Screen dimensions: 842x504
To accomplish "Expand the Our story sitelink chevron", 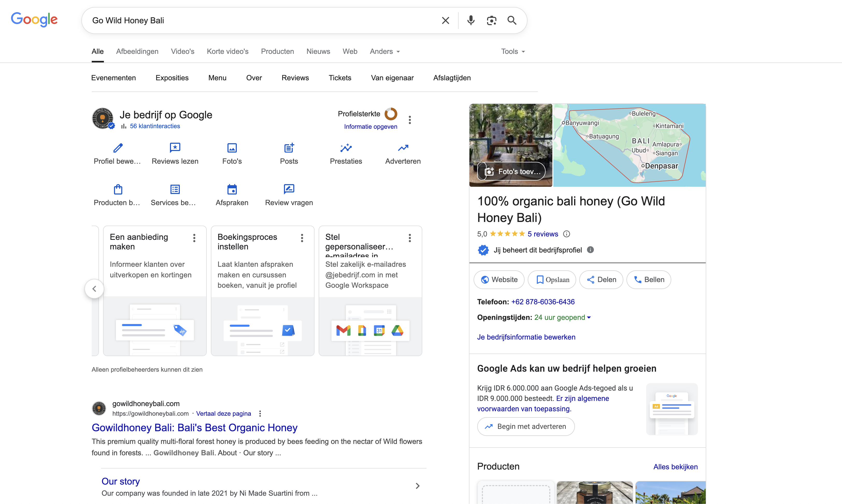I will coord(418,486).
